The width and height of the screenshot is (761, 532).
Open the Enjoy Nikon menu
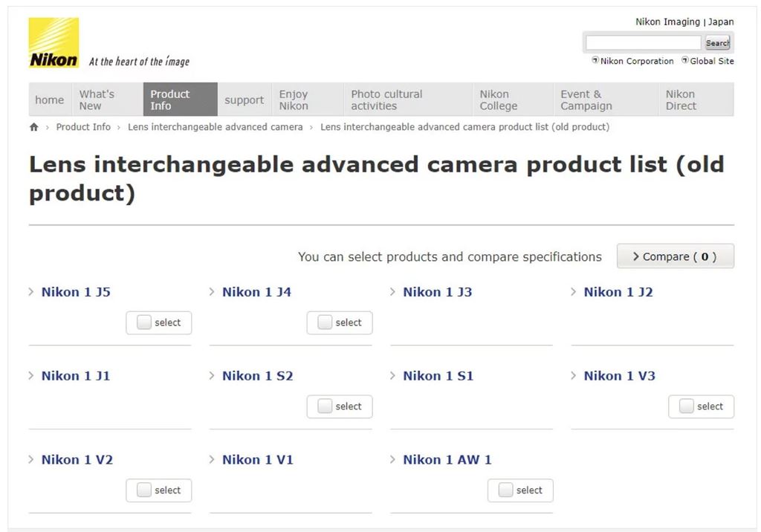[x=308, y=100]
